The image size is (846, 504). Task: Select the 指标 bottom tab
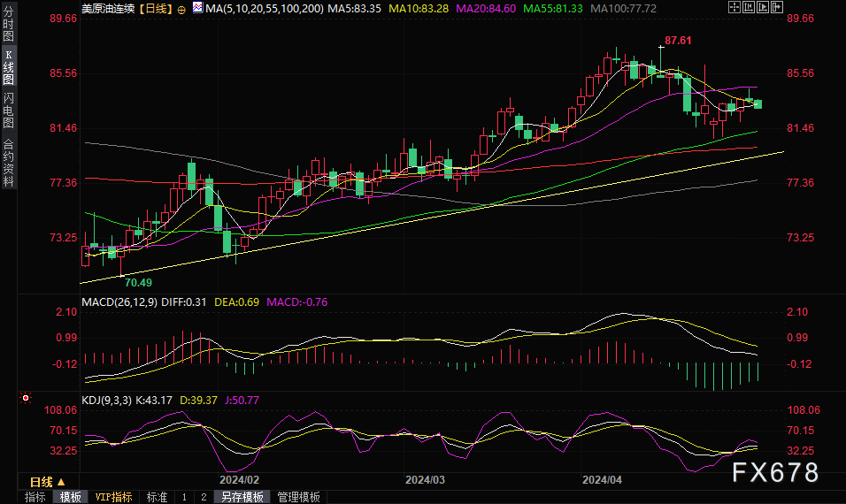(35, 497)
